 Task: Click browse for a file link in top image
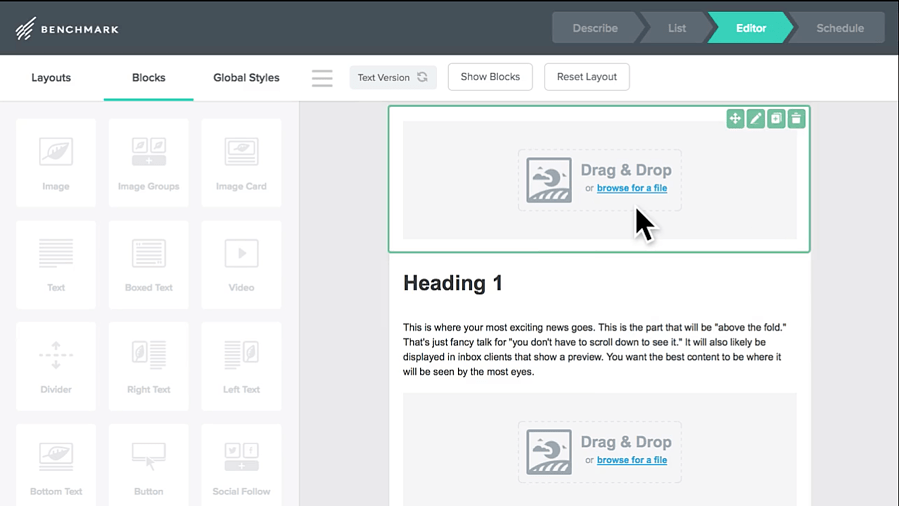coord(632,188)
